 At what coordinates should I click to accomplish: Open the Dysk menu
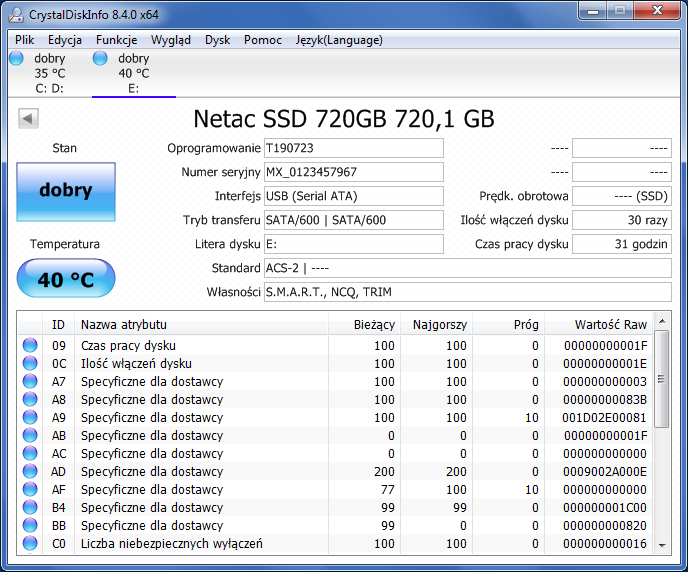[x=217, y=40]
